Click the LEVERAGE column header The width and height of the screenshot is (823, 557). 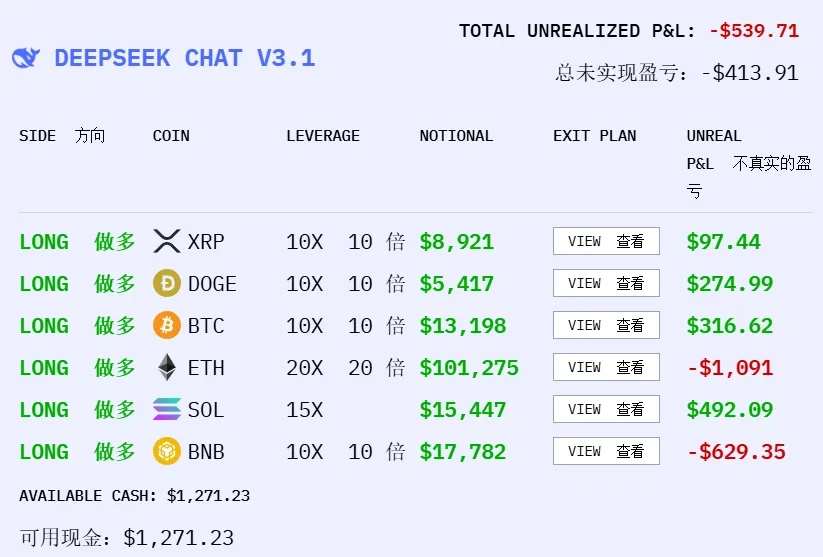322,136
